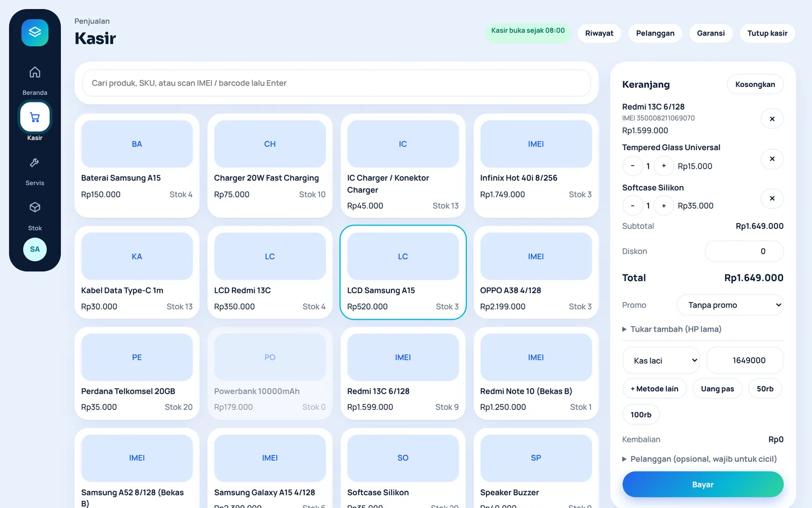Viewport: 812px width, 508px height.
Task: Add Charger 20W Fast Charging card
Action: 270,166
